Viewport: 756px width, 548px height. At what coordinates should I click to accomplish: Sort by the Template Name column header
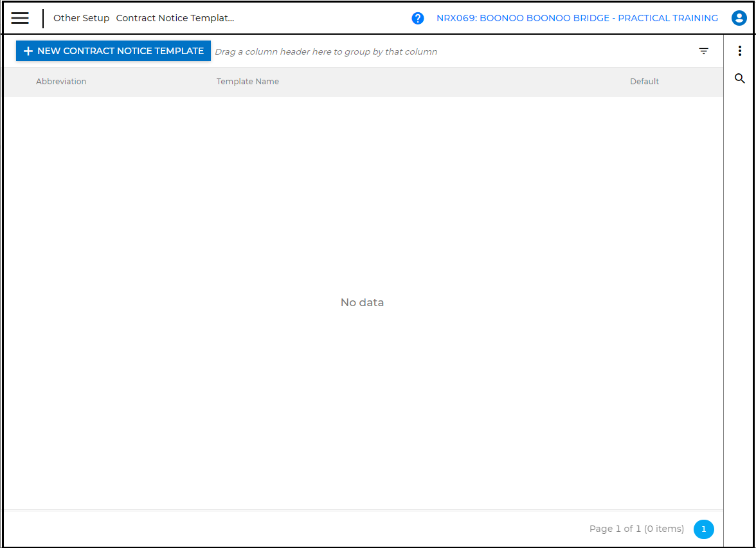coord(248,82)
